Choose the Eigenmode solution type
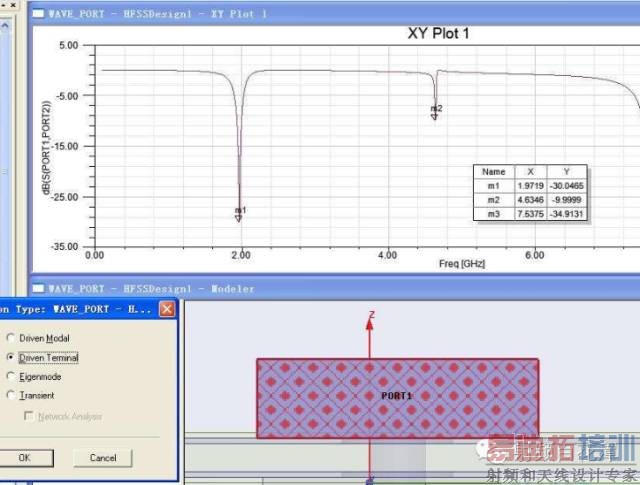This screenshot has height=485, width=640. [x=11, y=376]
